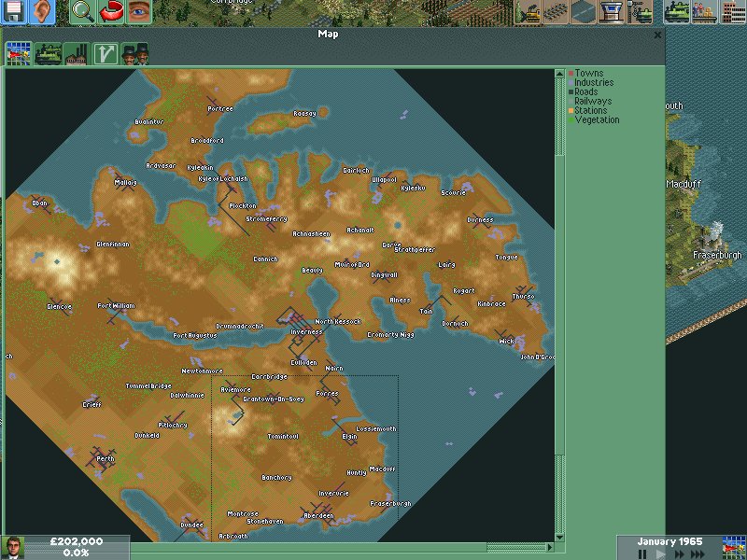
Task: Open the player company face portrait
Action: (x=13, y=548)
